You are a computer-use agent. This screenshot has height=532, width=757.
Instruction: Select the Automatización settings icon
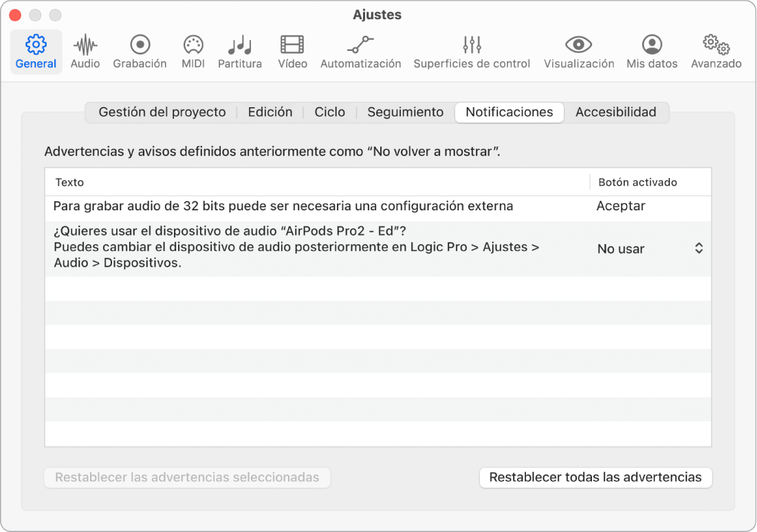(360, 52)
